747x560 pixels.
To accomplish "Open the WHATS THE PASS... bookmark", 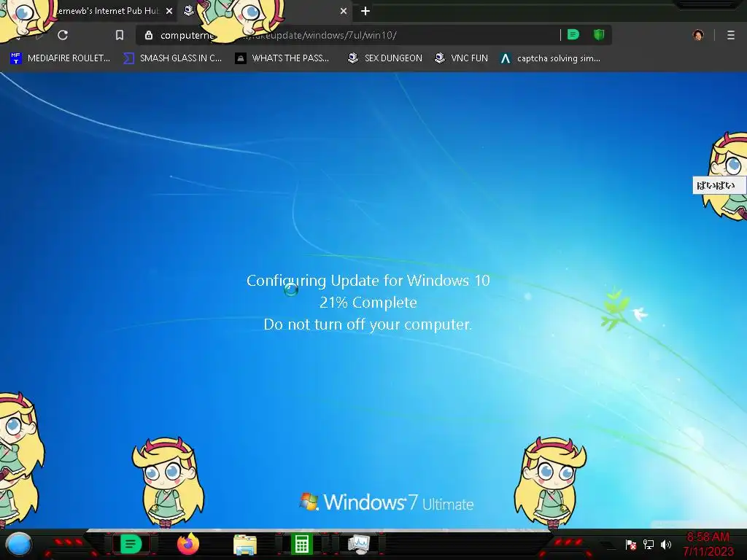I will [x=282, y=58].
